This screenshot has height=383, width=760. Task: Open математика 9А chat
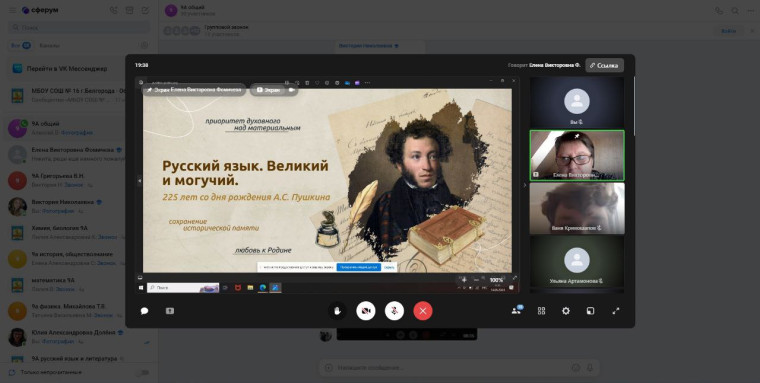[79, 285]
